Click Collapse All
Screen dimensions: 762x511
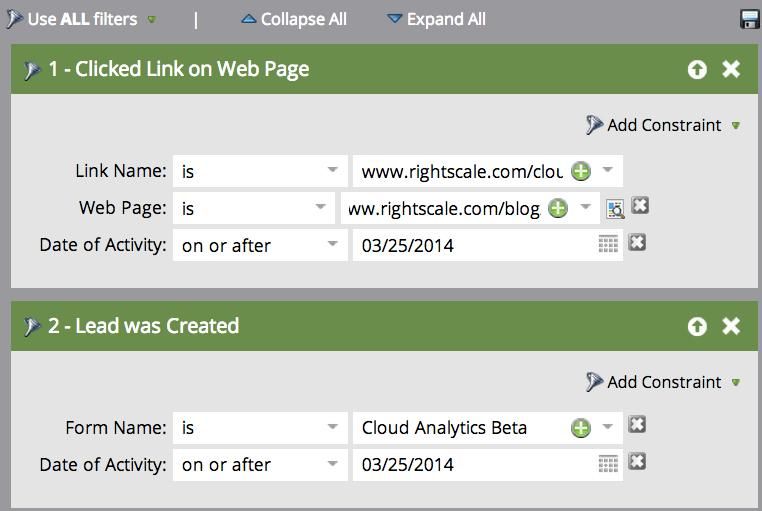tap(294, 19)
